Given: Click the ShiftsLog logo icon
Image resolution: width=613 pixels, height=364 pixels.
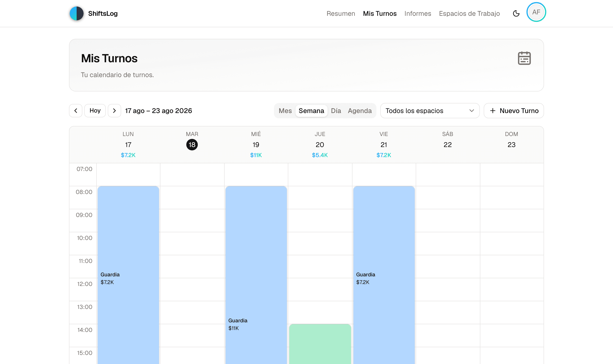Looking at the screenshot, I should click(x=76, y=13).
